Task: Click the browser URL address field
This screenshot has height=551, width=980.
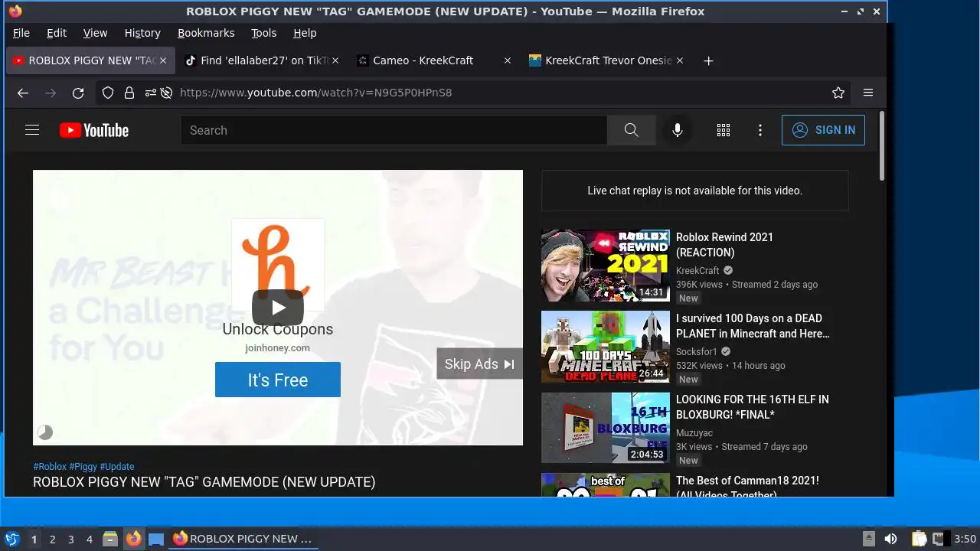Action: click(x=501, y=93)
